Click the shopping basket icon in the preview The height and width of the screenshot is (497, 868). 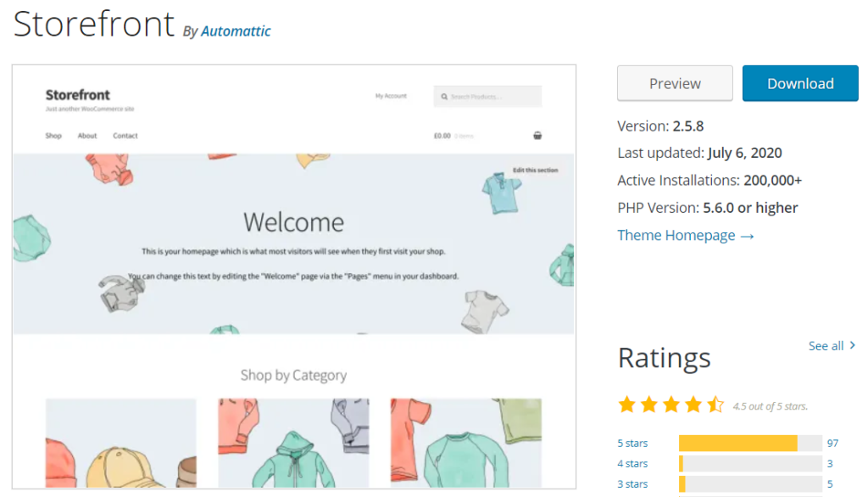click(x=537, y=135)
